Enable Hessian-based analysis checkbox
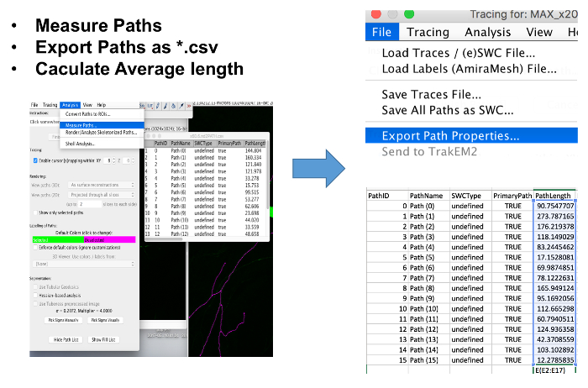Image resolution: width=588 pixels, height=388 pixels. (35, 296)
